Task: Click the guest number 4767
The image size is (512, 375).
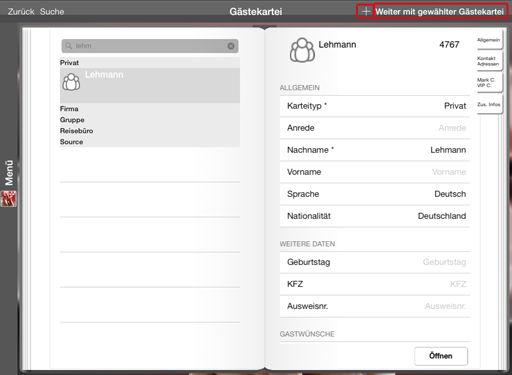Action: 449,45
